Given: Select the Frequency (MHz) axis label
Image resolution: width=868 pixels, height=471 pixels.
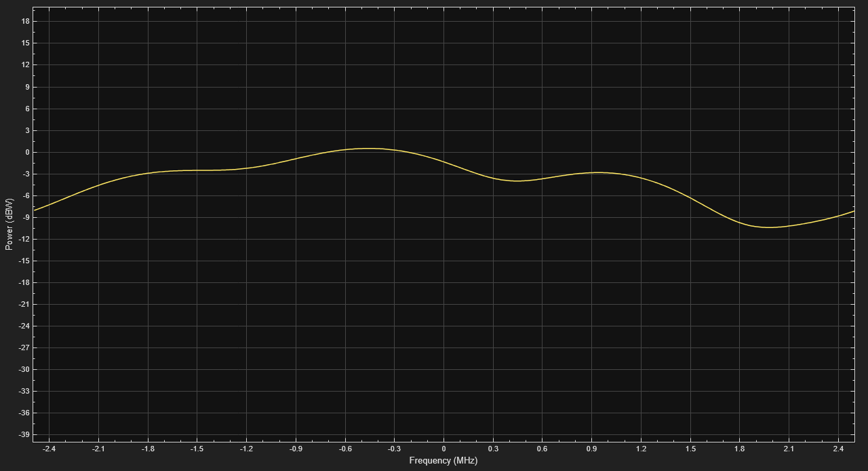Looking at the screenshot, I should click(443, 461).
